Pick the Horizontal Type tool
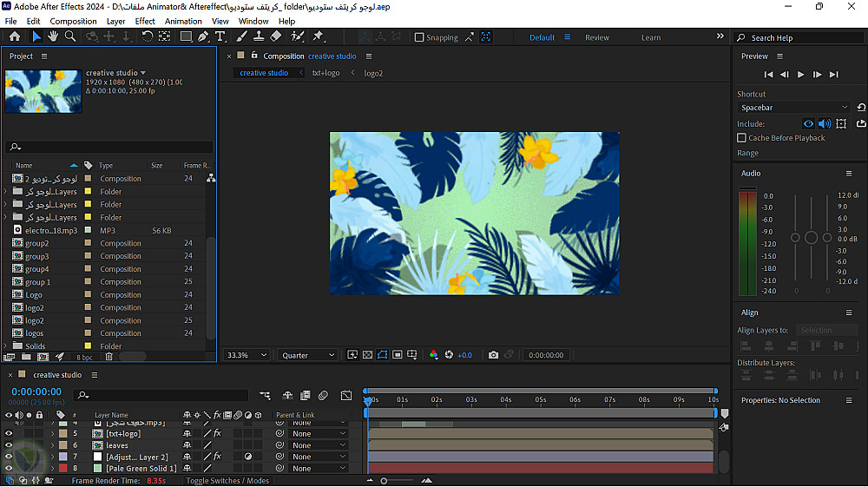Viewport: 868px width, 487px height. coord(220,36)
